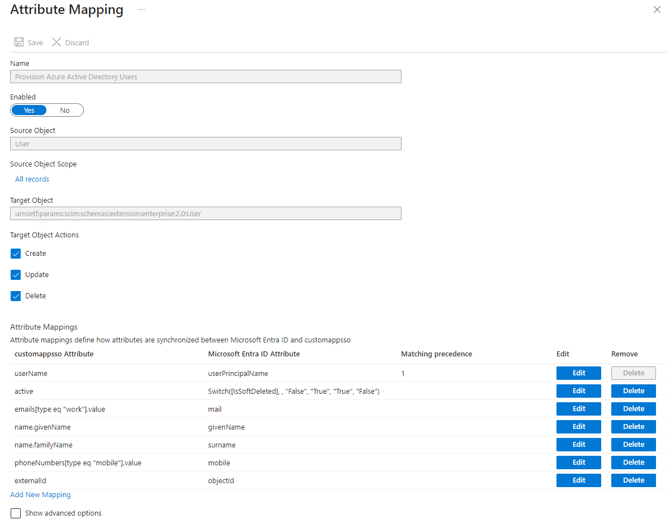This screenshot has height=529, width=670.
Task: Edit the name.givenName mapping
Action: pyautogui.click(x=579, y=427)
